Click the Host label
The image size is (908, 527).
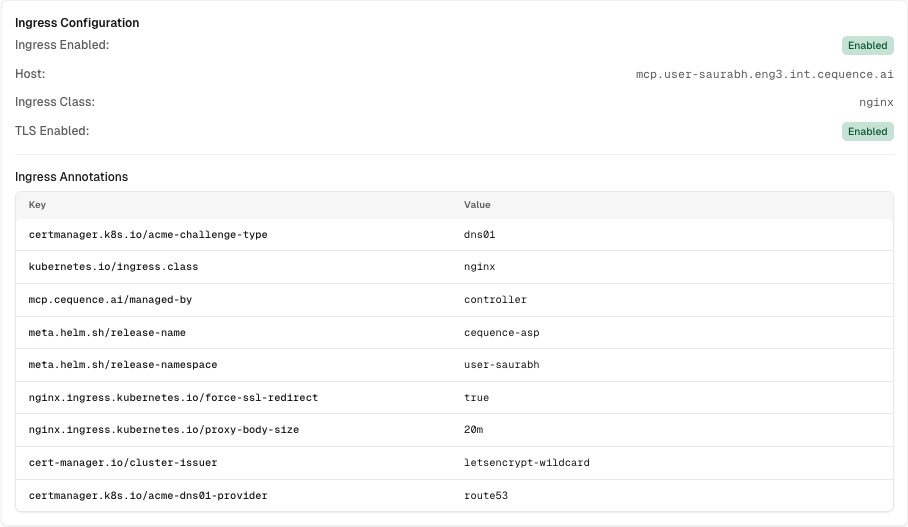point(30,74)
